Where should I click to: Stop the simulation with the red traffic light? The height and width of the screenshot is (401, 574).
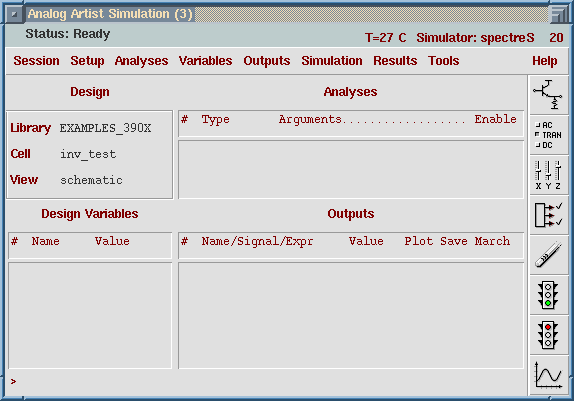tap(548, 335)
